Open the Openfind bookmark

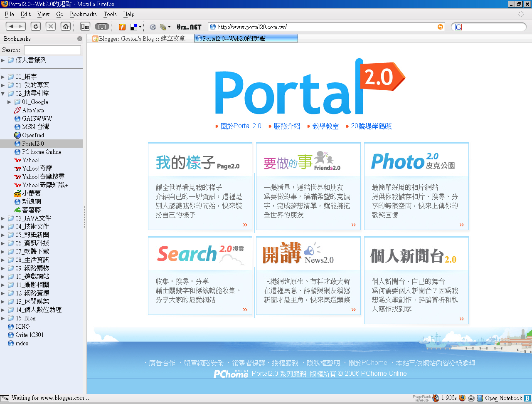pos(33,135)
